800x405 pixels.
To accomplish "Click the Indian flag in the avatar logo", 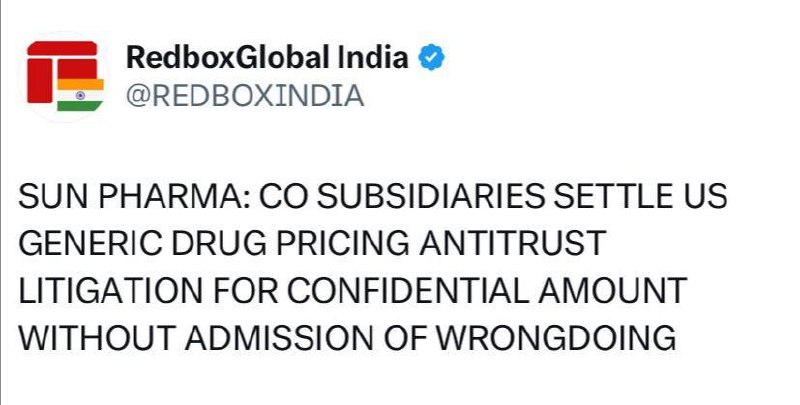I will pyautogui.click(x=80, y=95).
